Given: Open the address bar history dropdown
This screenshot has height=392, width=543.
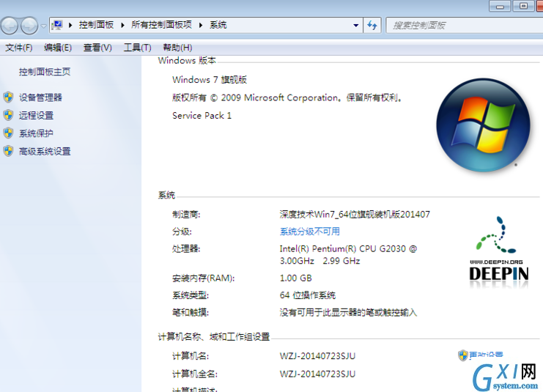Looking at the screenshot, I should pyautogui.click(x=355, y=26).
